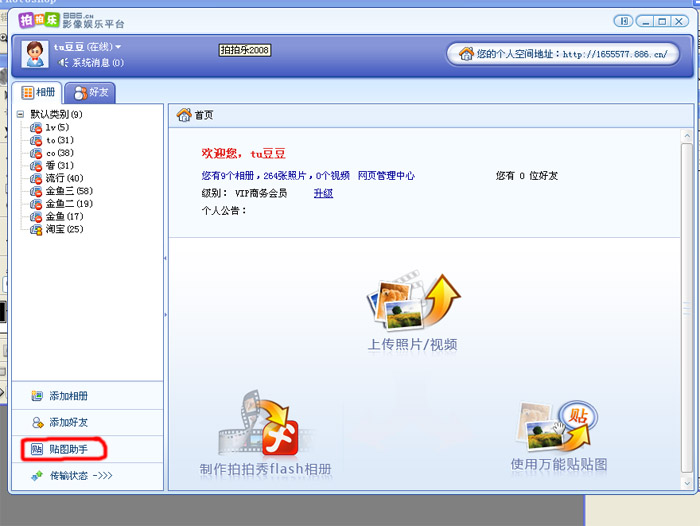Select the lv (5) album
The image size is (700, 526).
click(57, 127)
